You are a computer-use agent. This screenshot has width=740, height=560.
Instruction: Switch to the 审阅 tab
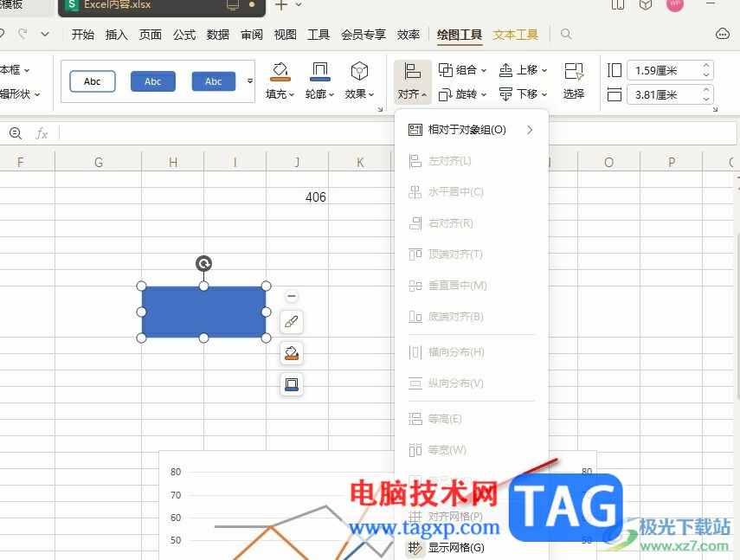(x=252, y=35)
